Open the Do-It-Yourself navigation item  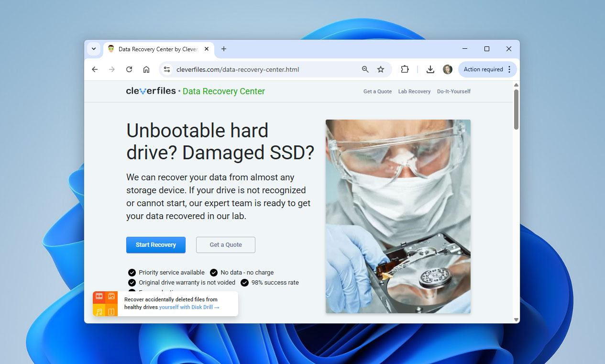(453, 91)
